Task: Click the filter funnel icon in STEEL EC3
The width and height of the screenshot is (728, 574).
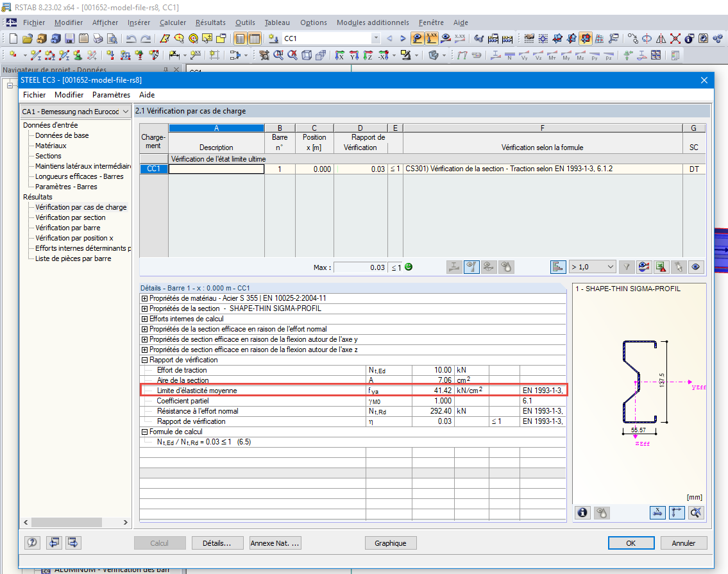Action: (x=627, y=267)
